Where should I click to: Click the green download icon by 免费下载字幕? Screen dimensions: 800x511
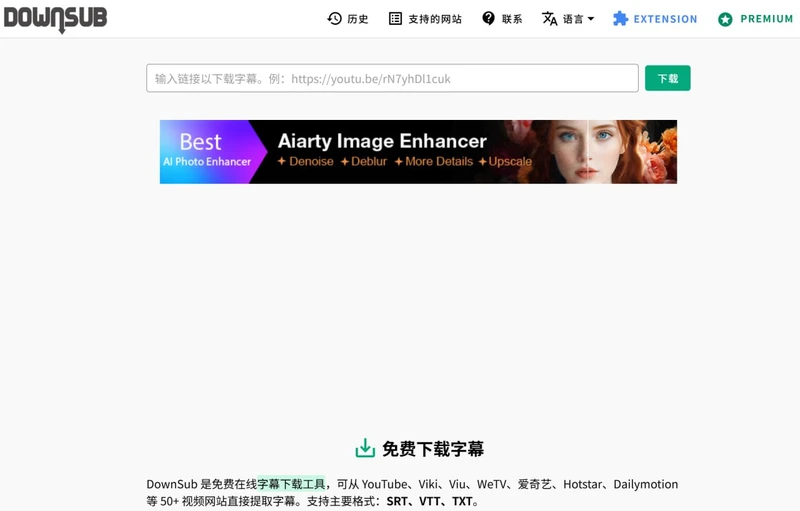point(365,448)
